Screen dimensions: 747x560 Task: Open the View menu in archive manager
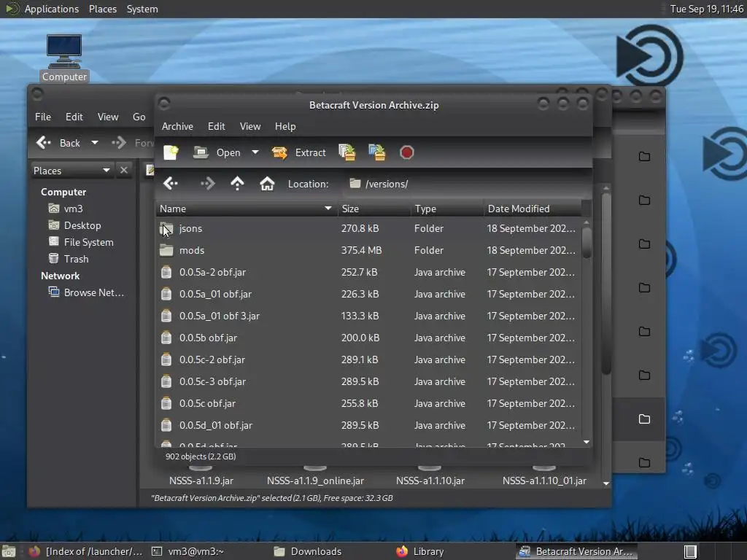pos(250,126)
